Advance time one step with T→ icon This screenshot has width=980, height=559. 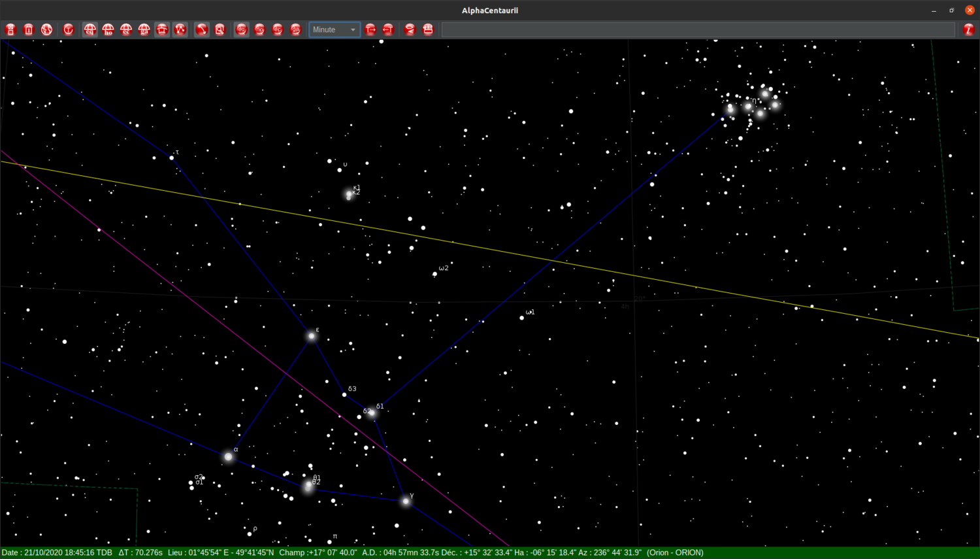tap(370, 29)
